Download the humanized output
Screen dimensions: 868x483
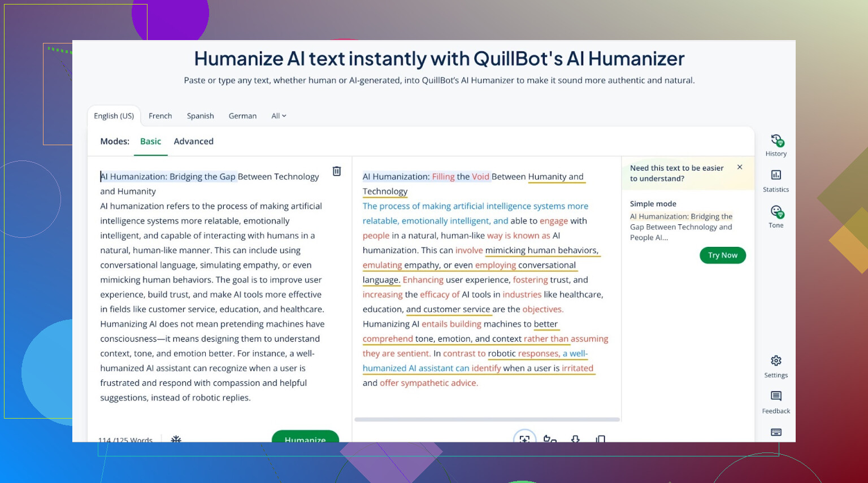tap(575, 438)
